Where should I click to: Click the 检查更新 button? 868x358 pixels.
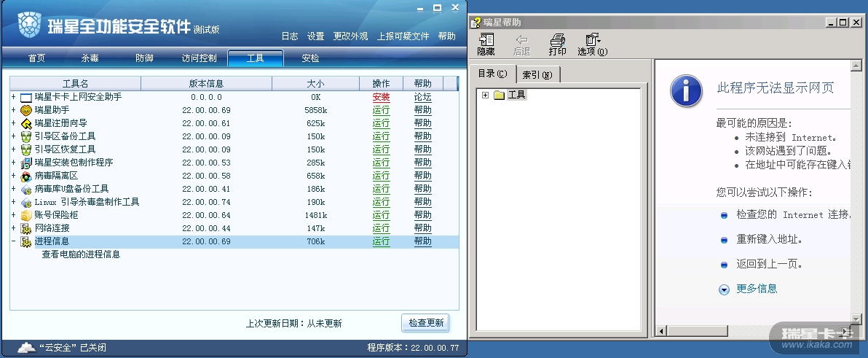426,322
